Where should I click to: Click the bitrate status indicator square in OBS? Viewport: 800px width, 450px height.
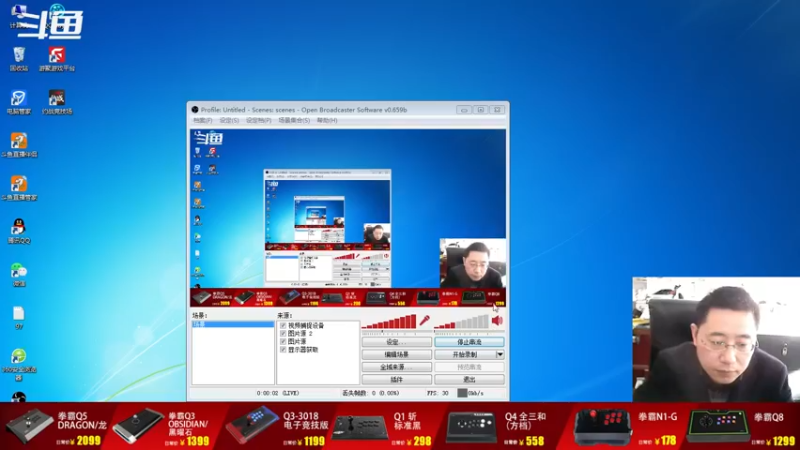(462, 393)
